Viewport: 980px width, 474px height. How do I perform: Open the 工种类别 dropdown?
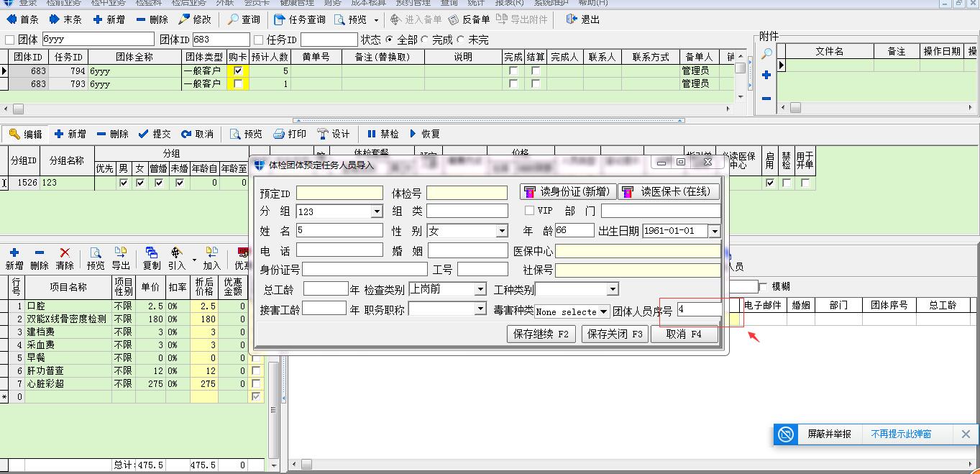[x=613, y=289]
